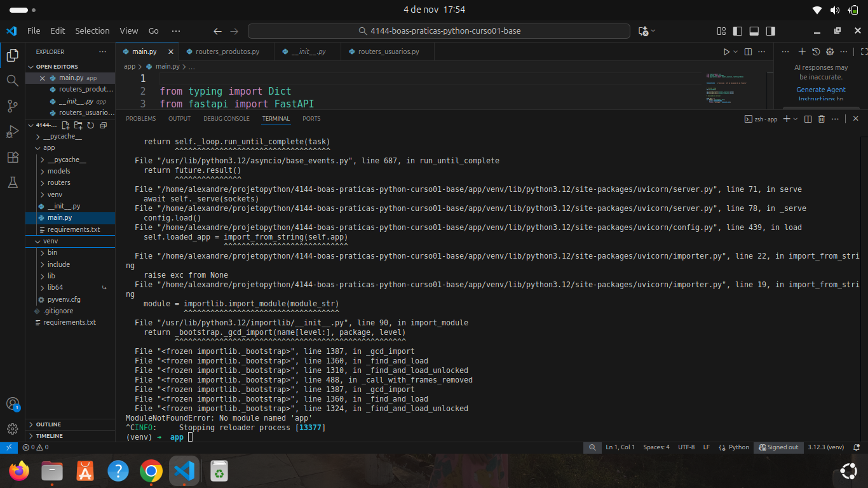The height and width of the screenshot is (488, 868).
Task: Open the new terminal launch profile dropdown
Action: coord(796,119)
